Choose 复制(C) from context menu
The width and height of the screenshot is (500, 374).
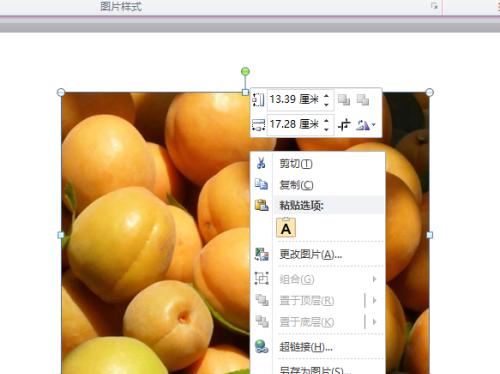click(x=318, y=185)
